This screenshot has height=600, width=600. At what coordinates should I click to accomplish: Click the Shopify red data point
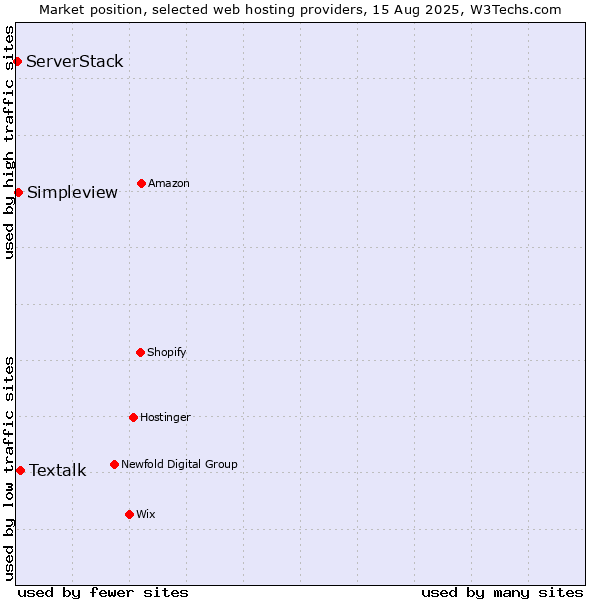click(140, 352)
